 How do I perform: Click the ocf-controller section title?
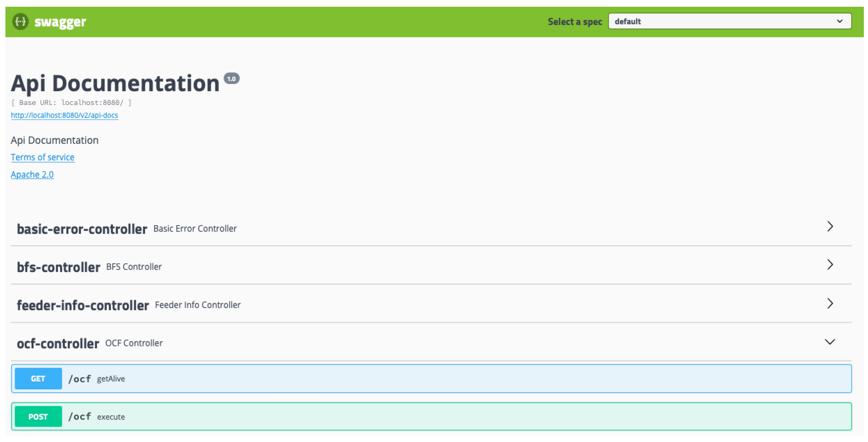click(58, 344)
